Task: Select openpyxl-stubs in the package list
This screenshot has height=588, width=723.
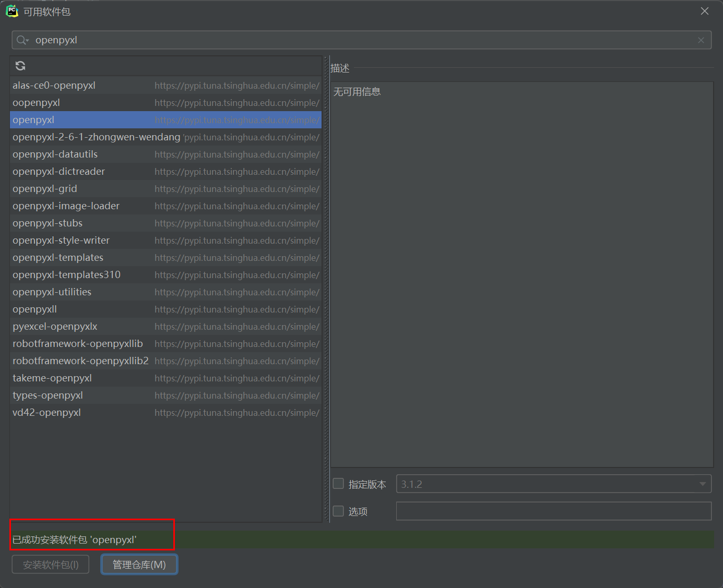Action: pos(48,223)
